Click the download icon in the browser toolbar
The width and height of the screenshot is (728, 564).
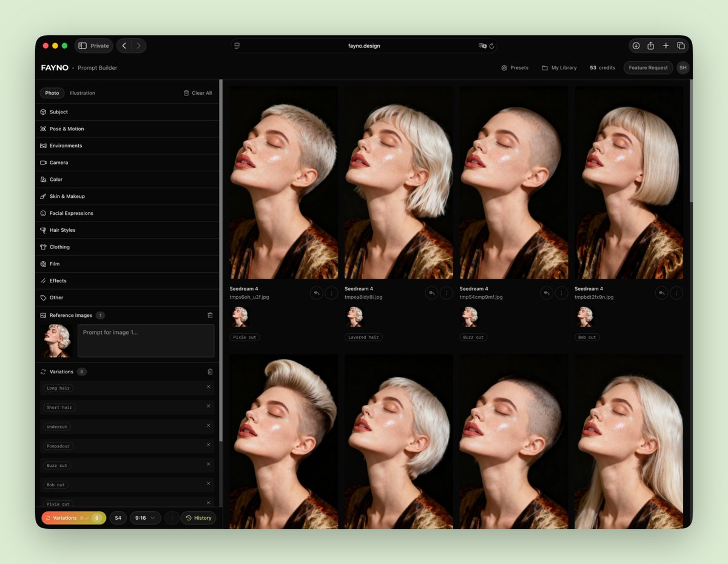636,46
